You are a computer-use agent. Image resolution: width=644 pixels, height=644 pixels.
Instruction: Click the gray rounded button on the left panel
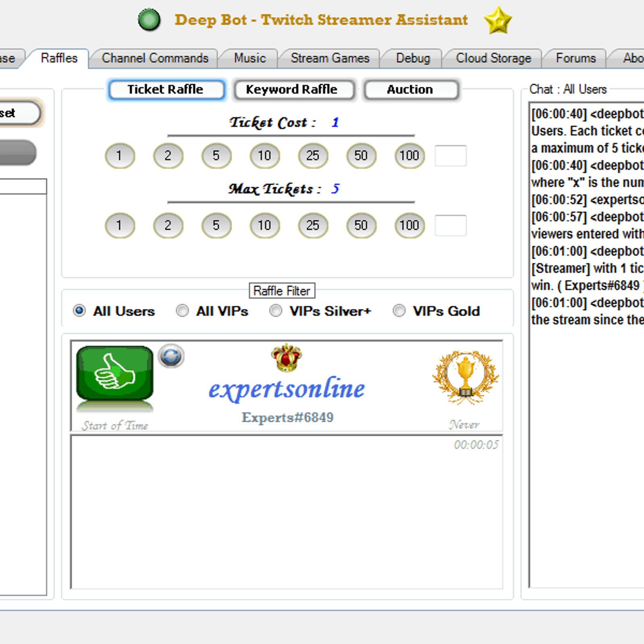(x=18, y=153)
